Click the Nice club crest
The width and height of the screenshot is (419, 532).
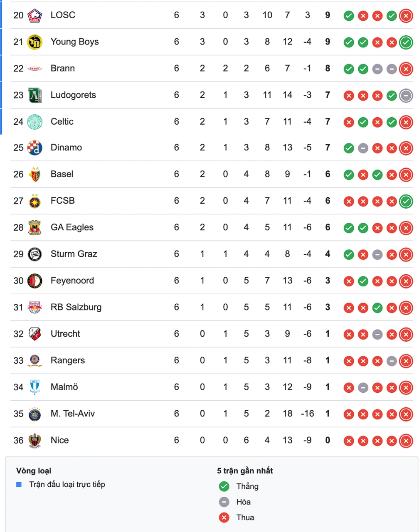click(35, 441)
